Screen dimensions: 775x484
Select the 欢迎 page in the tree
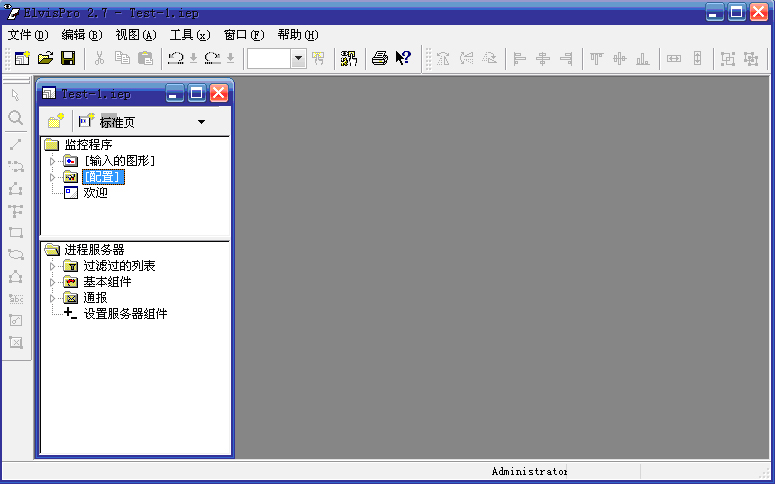click(95, 193)
